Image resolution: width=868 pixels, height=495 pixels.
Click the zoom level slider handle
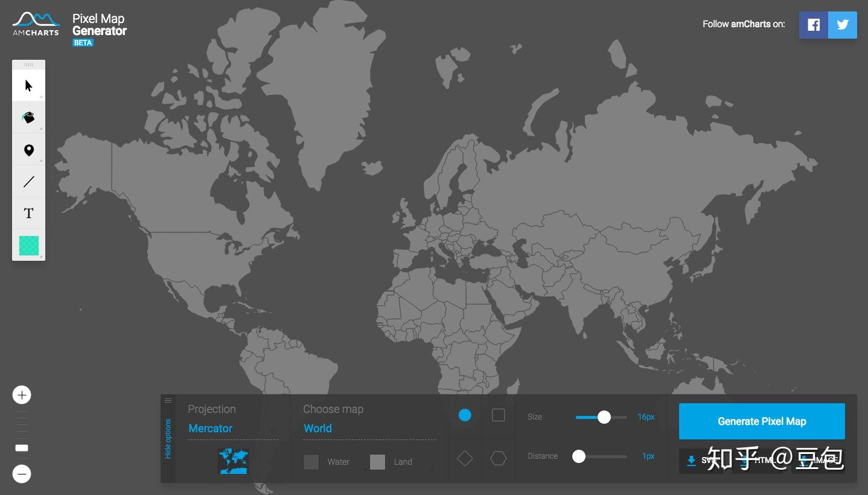[22, 448]
